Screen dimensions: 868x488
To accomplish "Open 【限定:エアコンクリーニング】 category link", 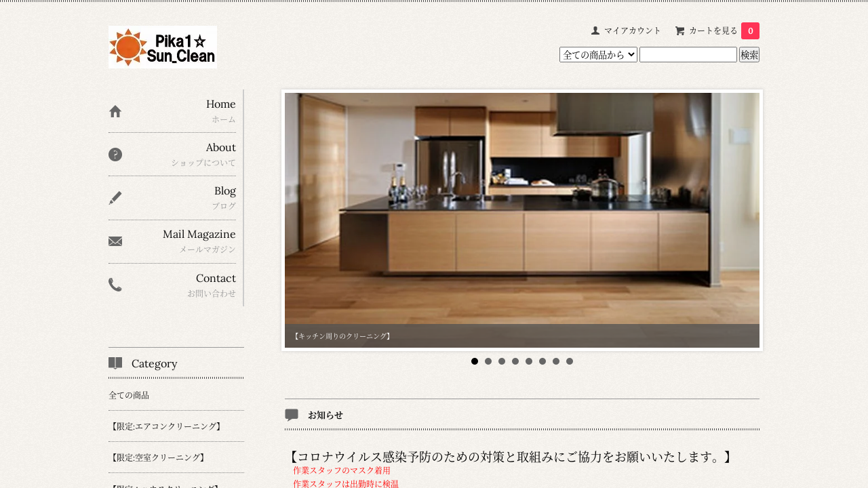I will pyautogui.click(x=165, y=426).
